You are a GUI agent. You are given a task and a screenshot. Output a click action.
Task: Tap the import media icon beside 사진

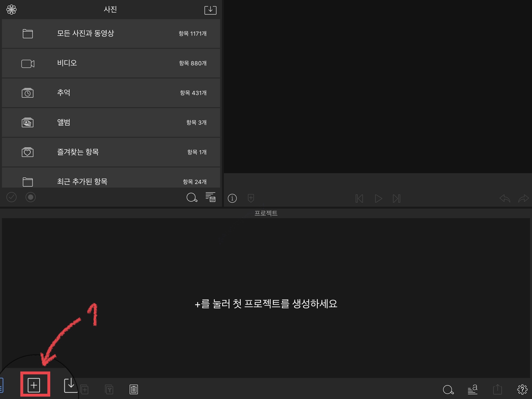pos(210,10)
